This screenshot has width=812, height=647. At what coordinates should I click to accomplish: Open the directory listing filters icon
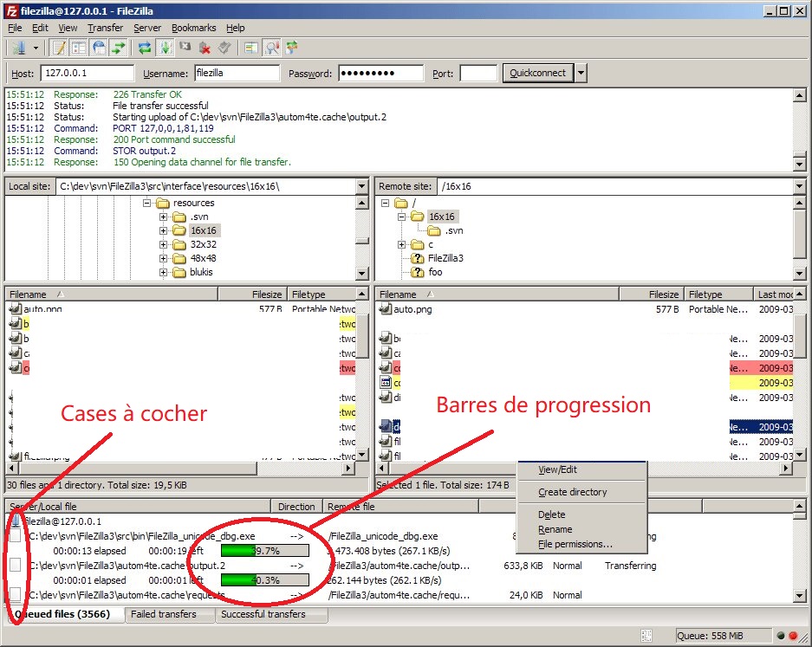[251, 49]
